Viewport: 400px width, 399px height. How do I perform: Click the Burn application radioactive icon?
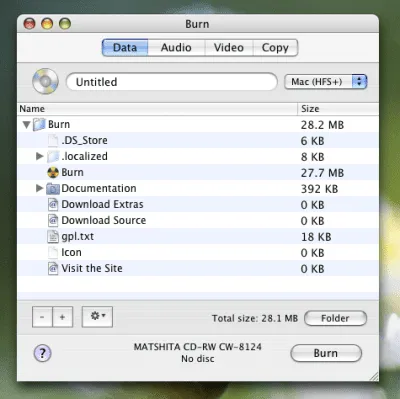pos(53,172)
